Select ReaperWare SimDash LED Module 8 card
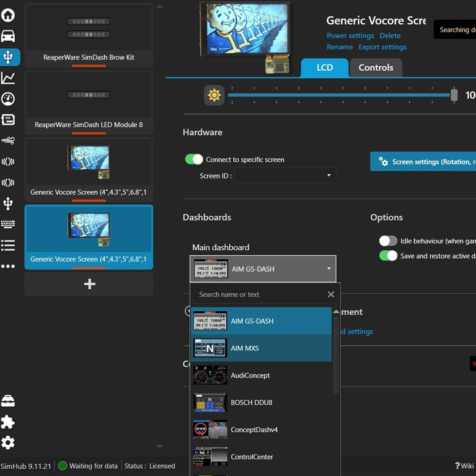 coord(89,102)
